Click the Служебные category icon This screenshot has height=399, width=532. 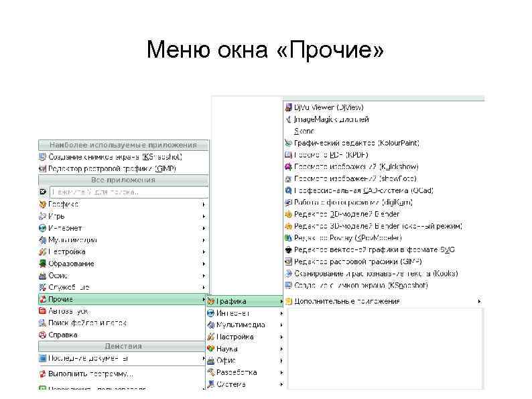42,288
